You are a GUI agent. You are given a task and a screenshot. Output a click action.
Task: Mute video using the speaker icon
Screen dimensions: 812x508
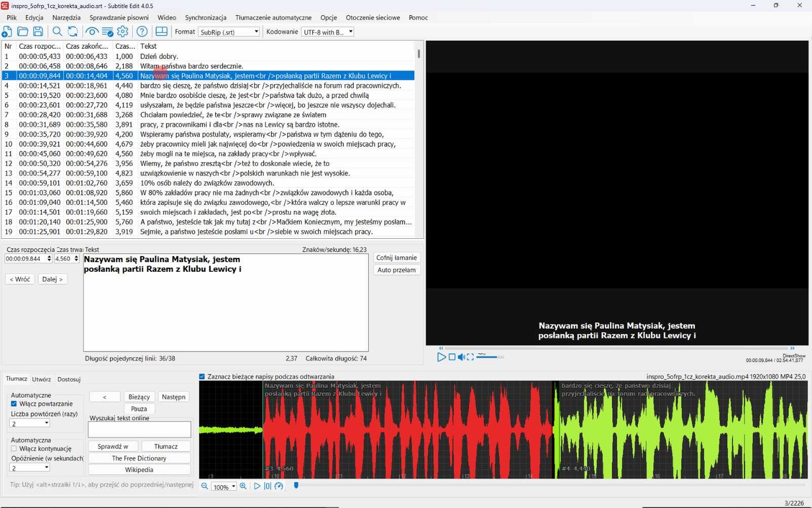(x=461, y=357)
